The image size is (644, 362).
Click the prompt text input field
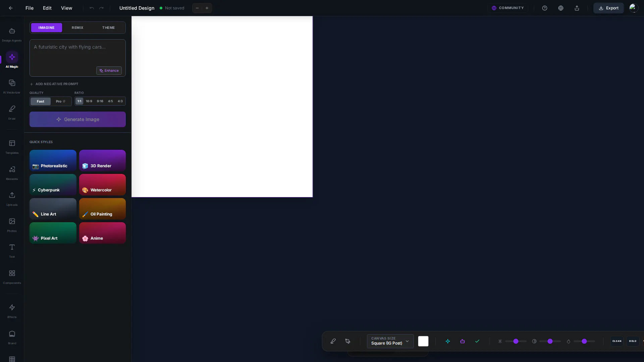coord(77,58)
